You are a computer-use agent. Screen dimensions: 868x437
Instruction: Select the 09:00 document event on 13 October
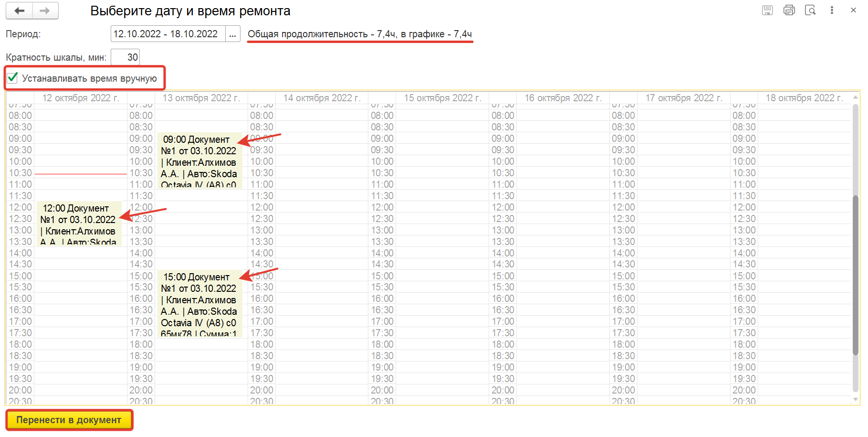199,161
